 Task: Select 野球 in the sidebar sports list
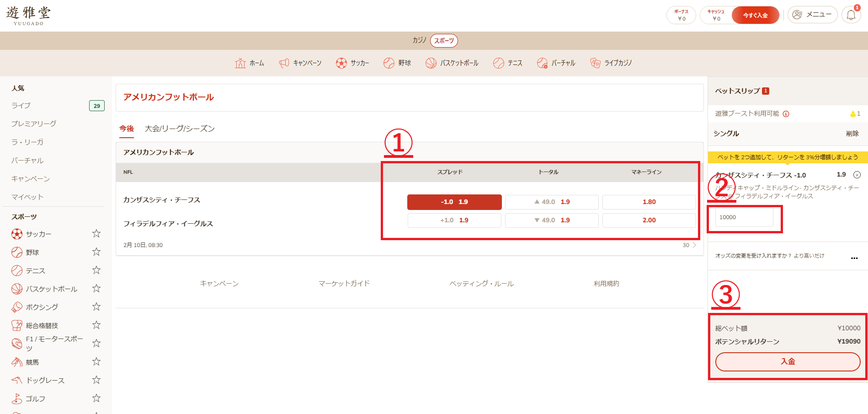pyautogui.click(x=25, y=253)
